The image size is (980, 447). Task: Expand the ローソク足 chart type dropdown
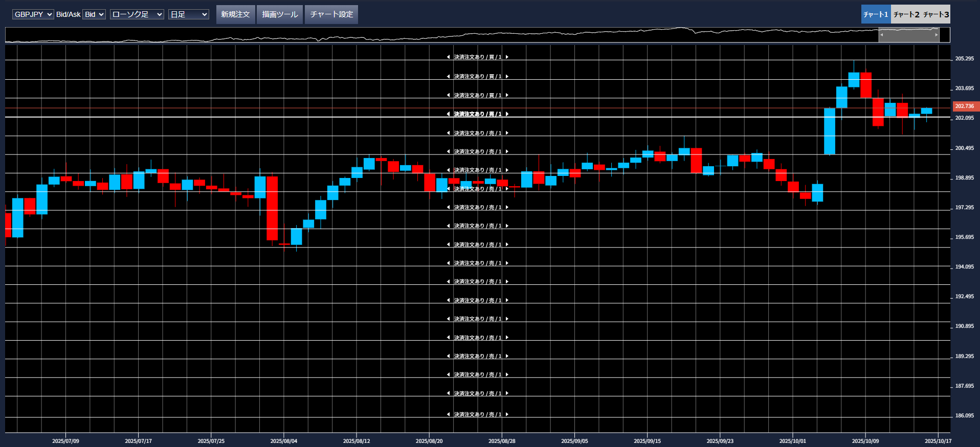point(137,14)
